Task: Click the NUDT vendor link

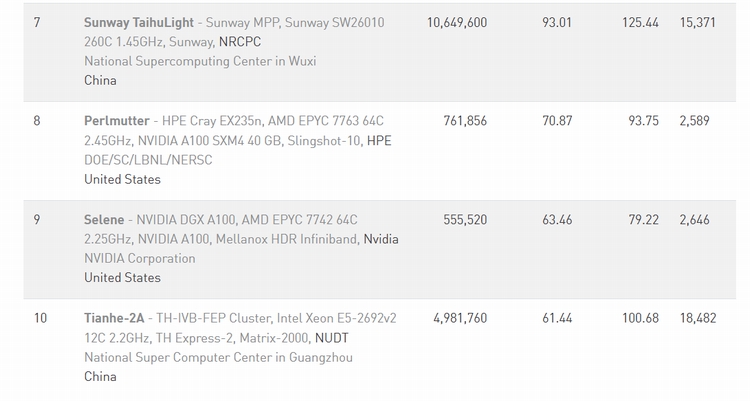Action: point(331,338)
